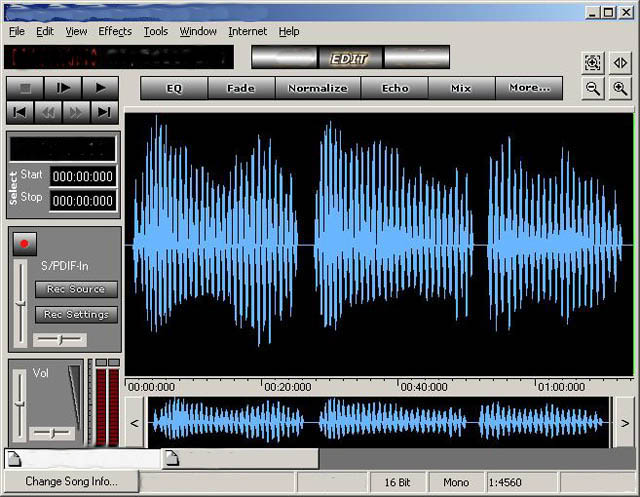Open the More... effects list
The width and height of the screenshot is (640, 497).
coord(529,88)
